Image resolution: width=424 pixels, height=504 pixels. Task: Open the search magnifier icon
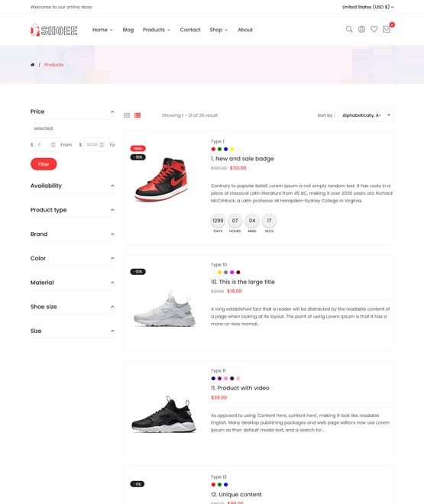point(349,29)
